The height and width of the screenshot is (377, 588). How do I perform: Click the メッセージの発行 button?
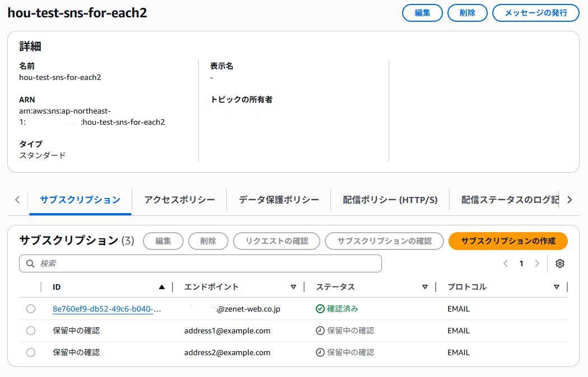pos(535,13)
